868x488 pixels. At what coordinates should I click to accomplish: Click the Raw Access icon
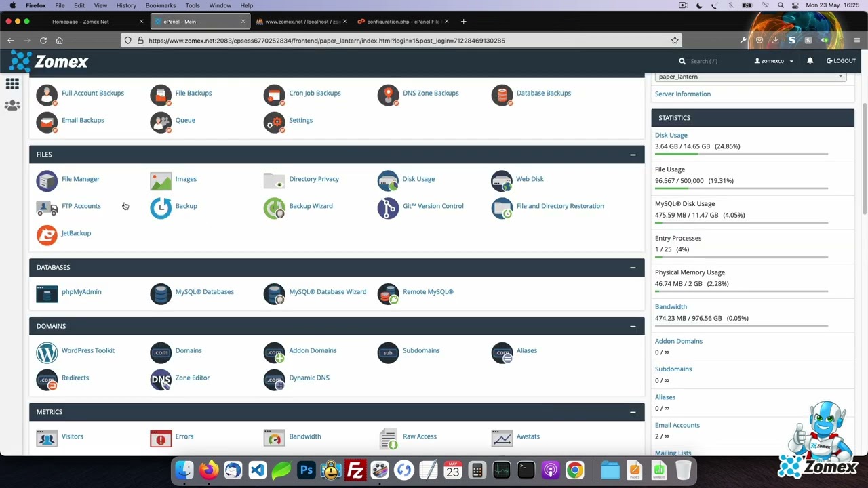point(388,439)
